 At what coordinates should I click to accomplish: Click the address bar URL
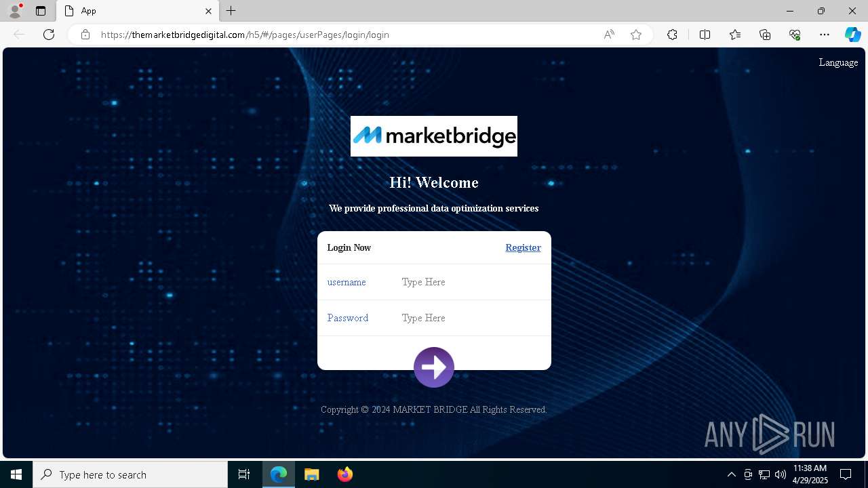pyautogui.click(x=245, y=35)
